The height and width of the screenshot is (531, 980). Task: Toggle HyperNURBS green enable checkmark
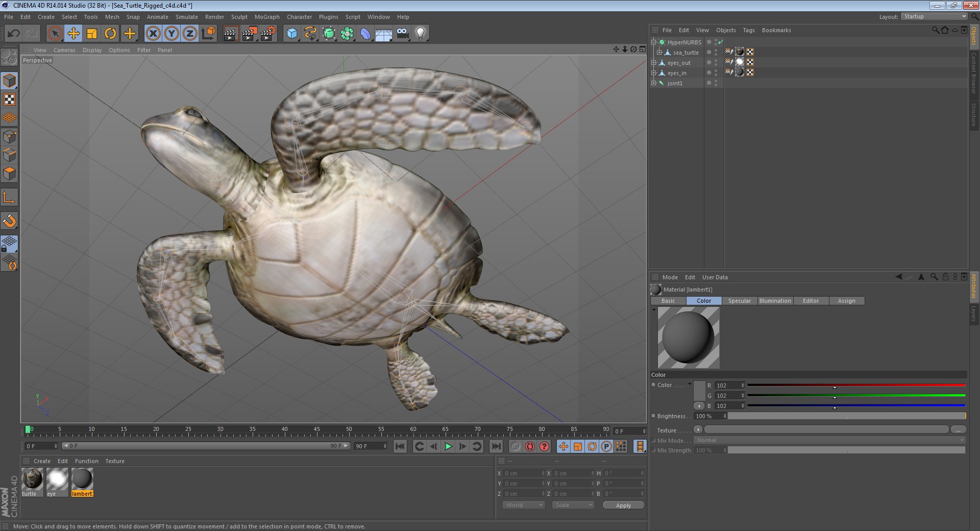[x=721, y=42]
